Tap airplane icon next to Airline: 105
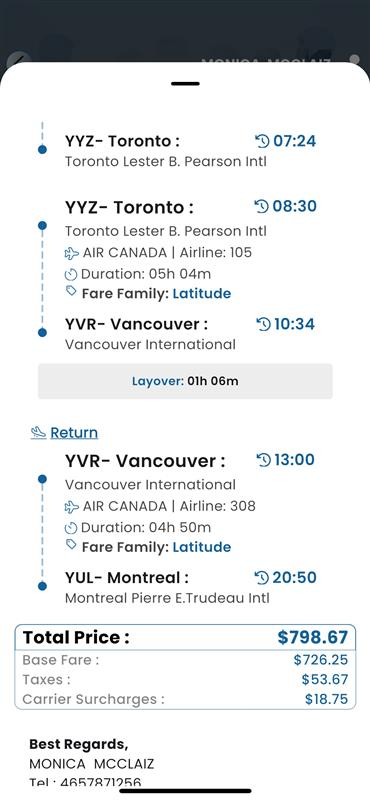This screenshot has width=370, height=800. tap(72, 253)
